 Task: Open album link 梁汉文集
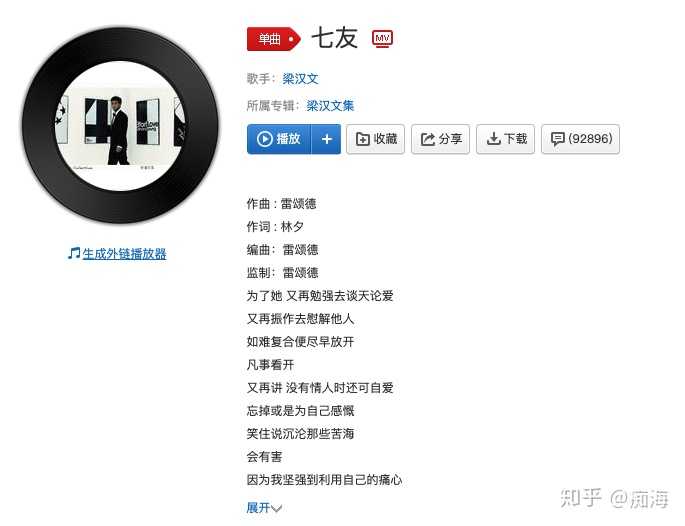pyautogui.click(x=330, y=106)
